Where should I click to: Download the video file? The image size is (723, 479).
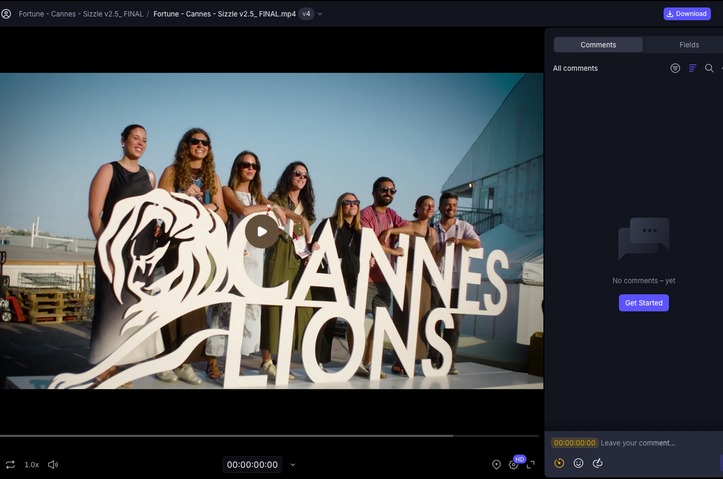[687, 14]
